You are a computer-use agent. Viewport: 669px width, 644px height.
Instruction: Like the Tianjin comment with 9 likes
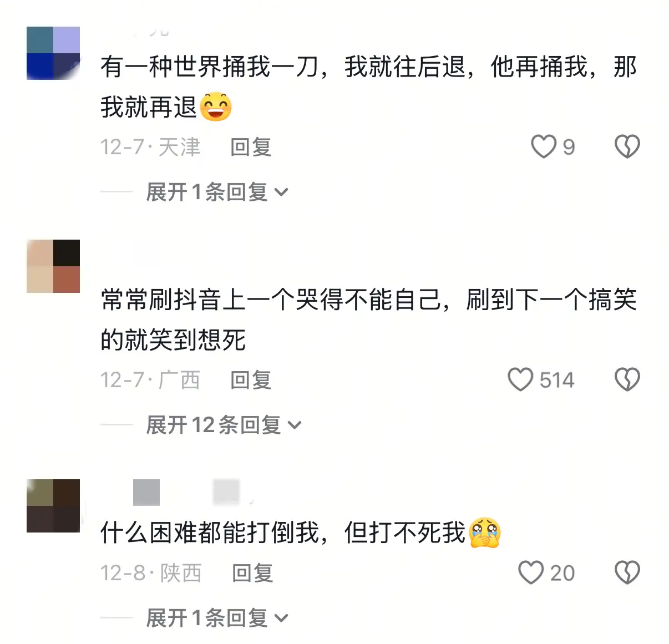tap(544, 147)
